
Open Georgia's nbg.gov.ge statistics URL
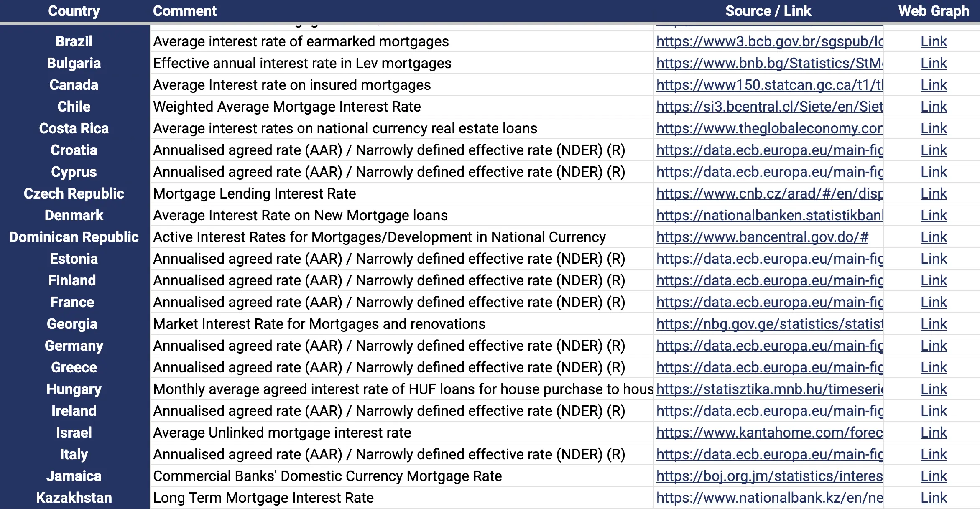pyautogui.click(x=769, y=324)
